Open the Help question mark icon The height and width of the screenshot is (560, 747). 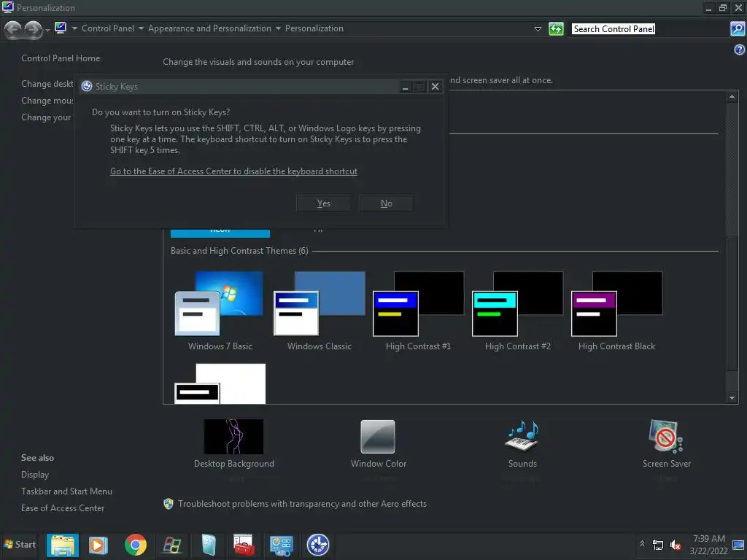(x=740, y=50)
